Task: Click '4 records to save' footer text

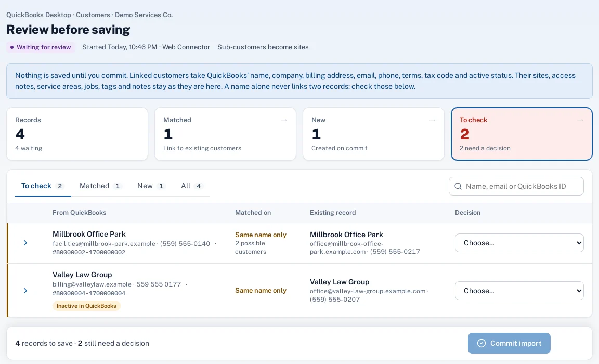Action: (x=44, y=343)
